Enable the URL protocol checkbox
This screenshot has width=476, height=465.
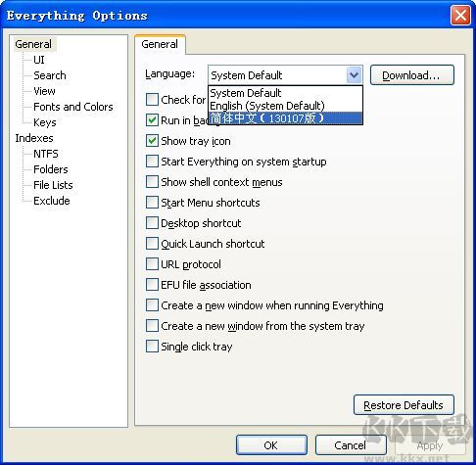click(152, 264)
